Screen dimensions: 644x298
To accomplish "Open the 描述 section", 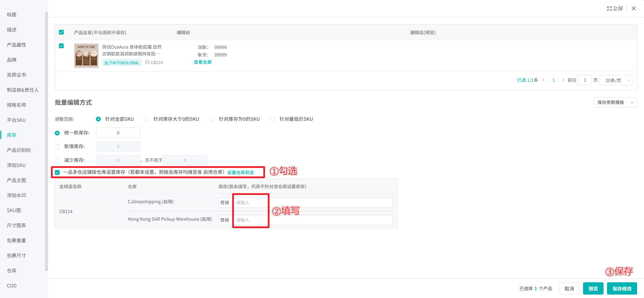I will 12,30.
